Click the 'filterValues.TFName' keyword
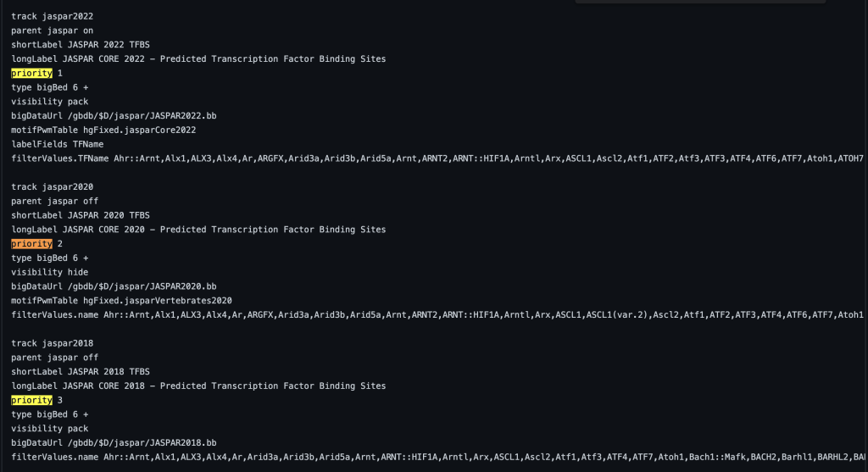 point(60,158)
